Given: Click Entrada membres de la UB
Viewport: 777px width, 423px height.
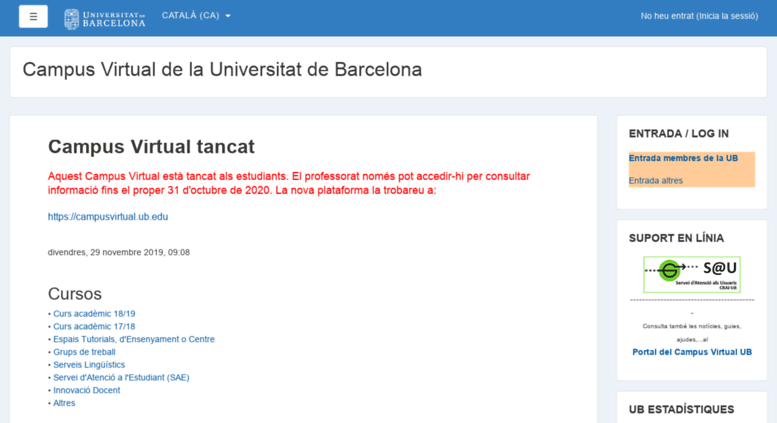Looking at the screenshot, I should tap(683, 158).
